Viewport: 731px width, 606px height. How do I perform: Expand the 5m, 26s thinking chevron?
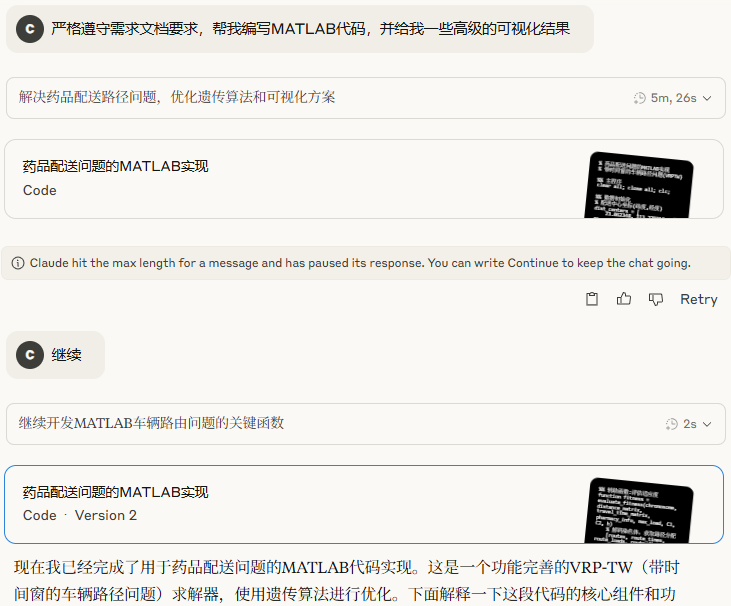(x=707, y=98)
